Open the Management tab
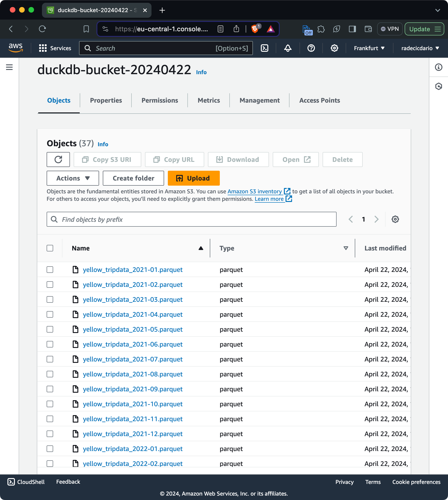The width and height of the screenshot is (448, 500). point(259,100)
